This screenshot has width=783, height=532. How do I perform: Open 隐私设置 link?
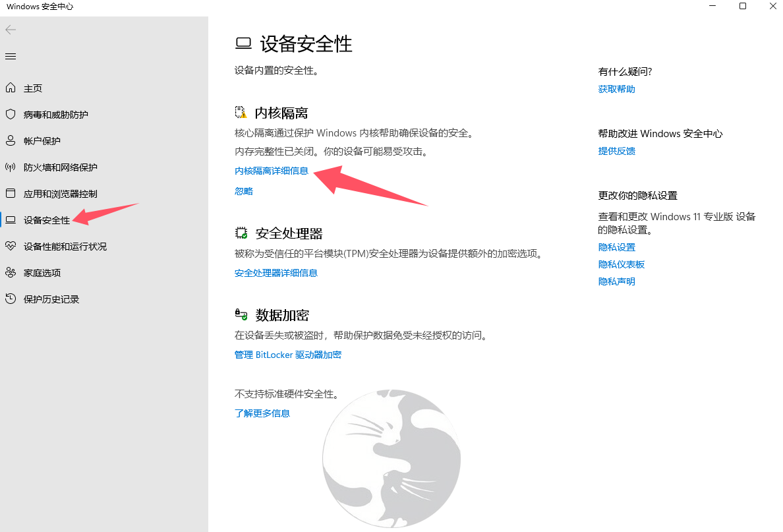click(x=616, y=247)
